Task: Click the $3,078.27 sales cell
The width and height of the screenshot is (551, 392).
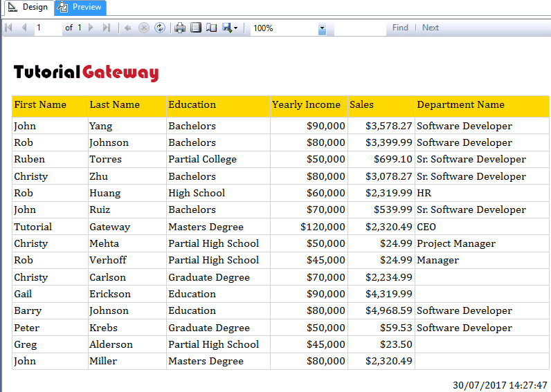Action: click(381, 176)
